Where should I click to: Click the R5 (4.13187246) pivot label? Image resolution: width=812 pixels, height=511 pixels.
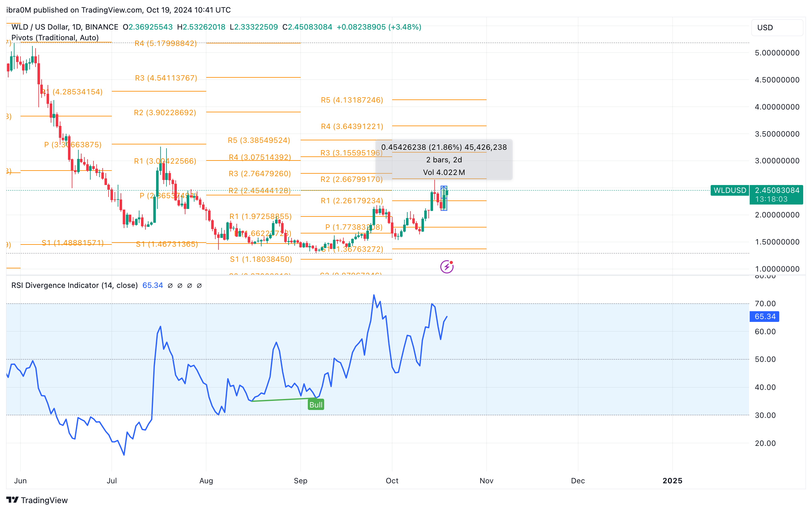(352, 100)
